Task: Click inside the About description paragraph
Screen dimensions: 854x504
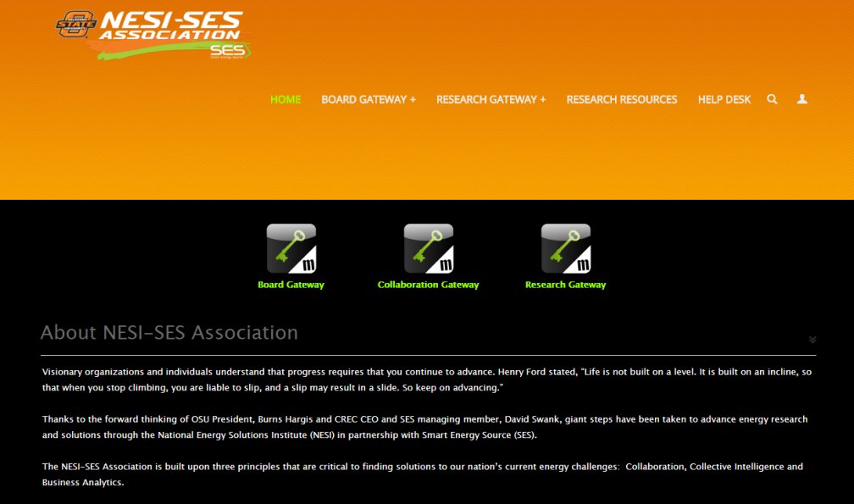Action: coord(424,378)
